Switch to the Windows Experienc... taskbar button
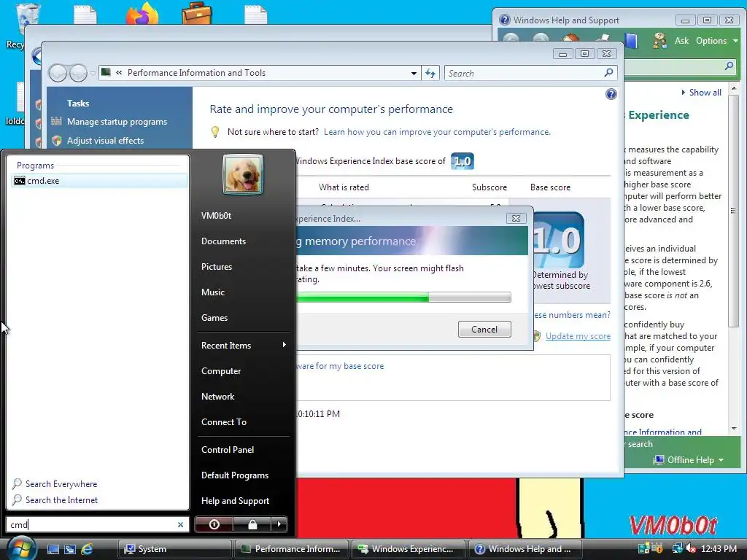 [409, 549]
